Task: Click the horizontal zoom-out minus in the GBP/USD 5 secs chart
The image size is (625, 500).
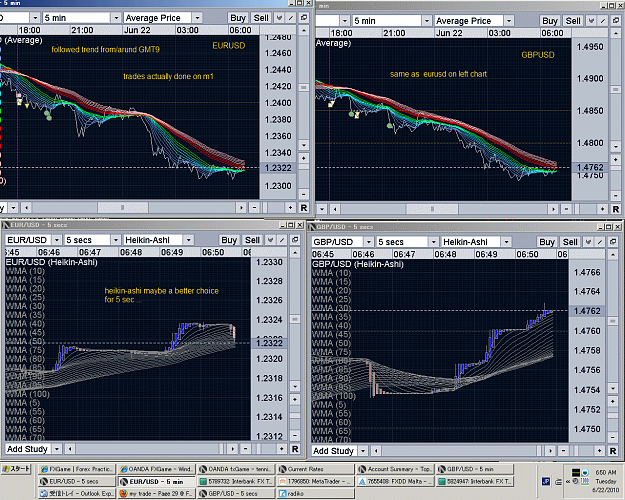Action: 563,451
